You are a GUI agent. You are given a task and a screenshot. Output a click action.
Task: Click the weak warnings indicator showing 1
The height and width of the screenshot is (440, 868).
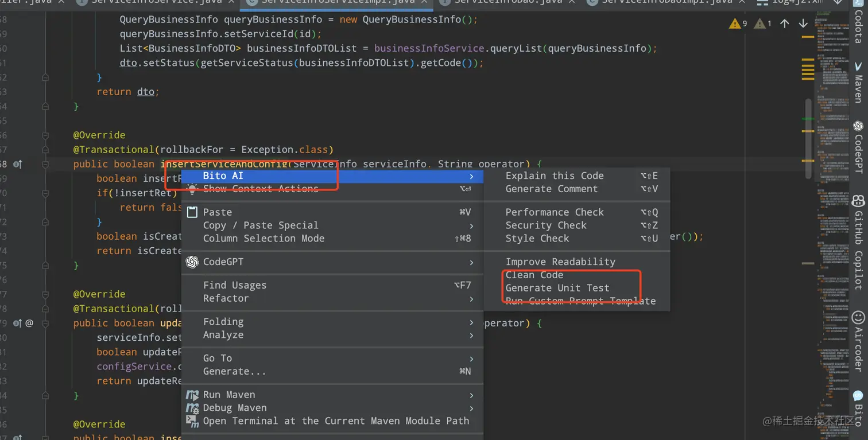pos(762,24)
